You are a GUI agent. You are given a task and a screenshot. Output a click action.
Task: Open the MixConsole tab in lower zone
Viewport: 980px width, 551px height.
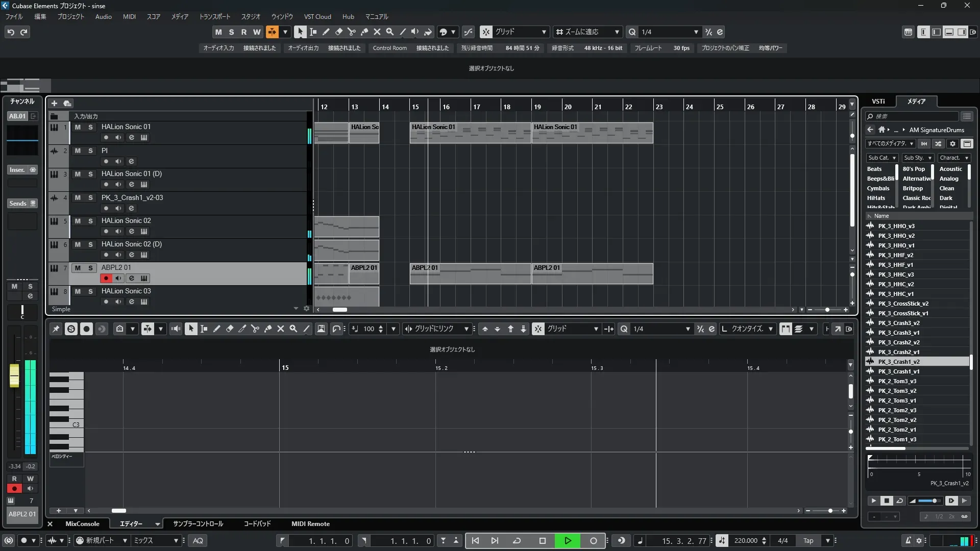coord(82,523)
